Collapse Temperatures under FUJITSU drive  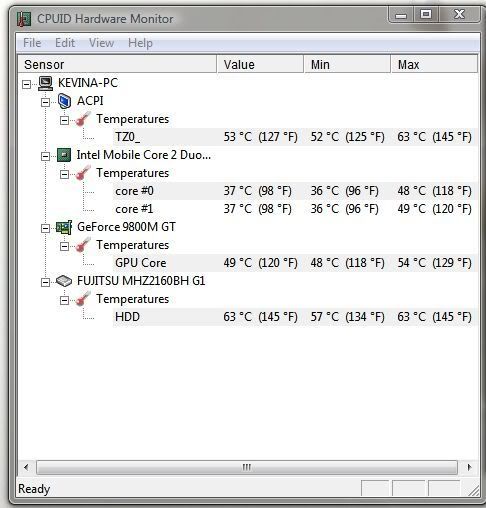(64, 300)
